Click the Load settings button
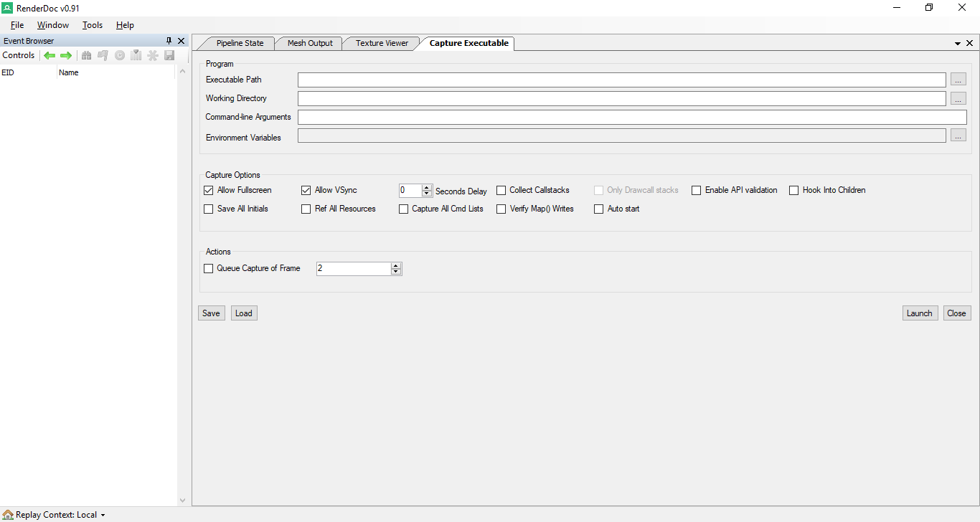980x522 pixels. coord(244,313)
